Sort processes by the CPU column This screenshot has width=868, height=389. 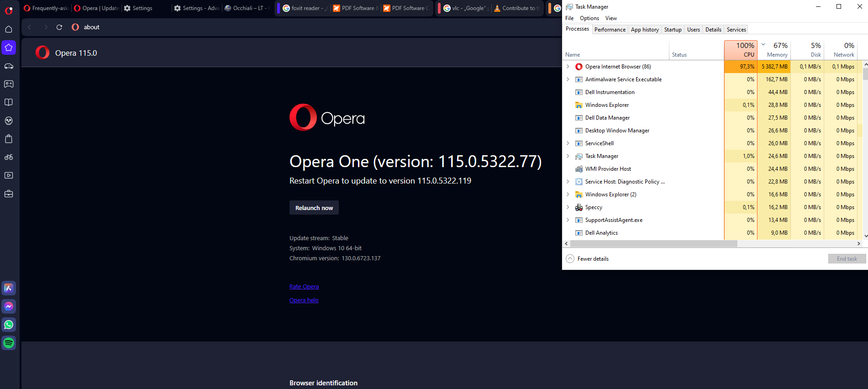click(x=741, y=50)
